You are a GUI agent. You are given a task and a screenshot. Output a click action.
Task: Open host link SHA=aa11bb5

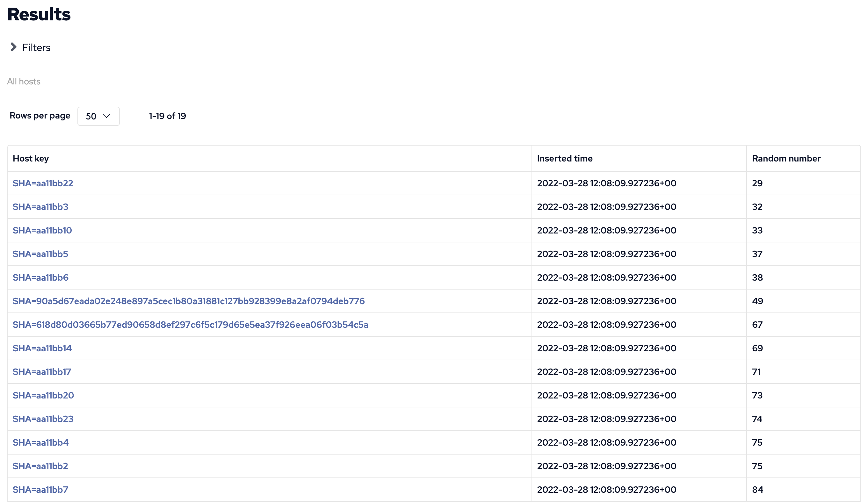40,254
